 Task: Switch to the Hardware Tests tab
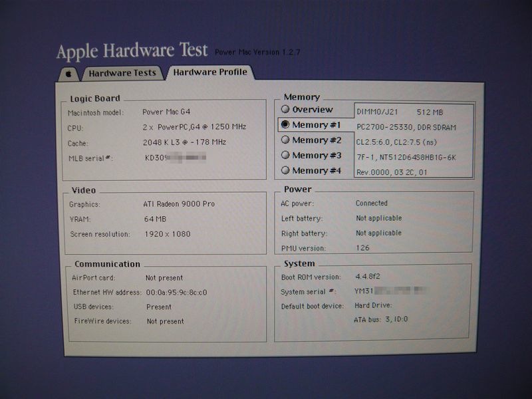point(122,73)
